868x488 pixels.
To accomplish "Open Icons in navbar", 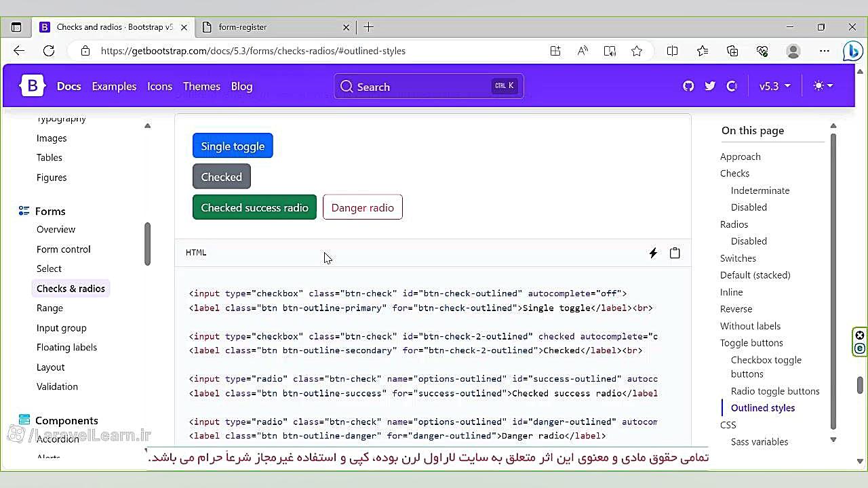I will [159, 86].
